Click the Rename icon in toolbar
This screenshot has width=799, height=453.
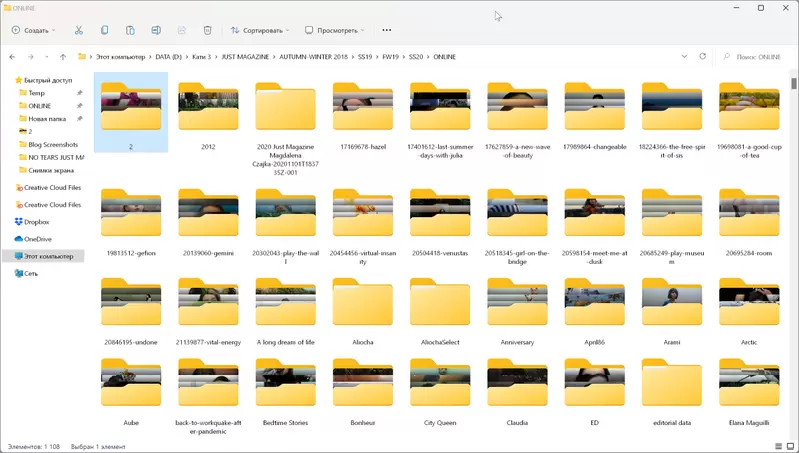156,30
